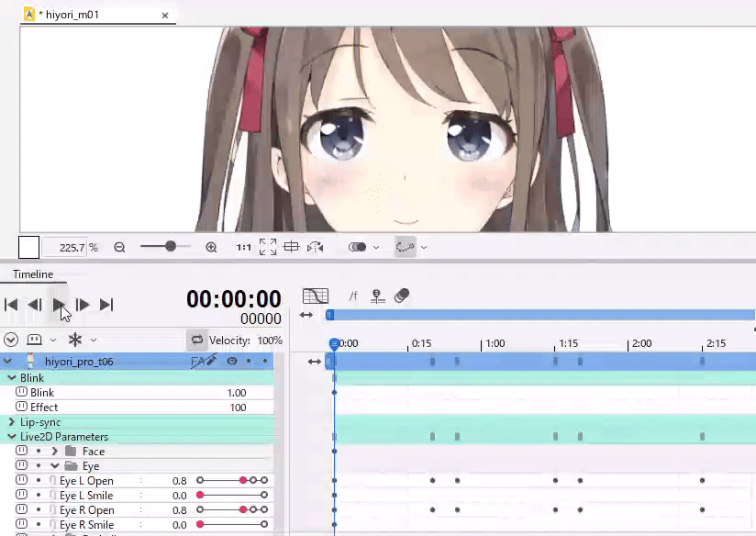Image resolution: width=756 pixels, height=536 pixels.
Task: Toggle visibility eye on hiyori_pro_t06 track
Action: click(x=232, y=362)
